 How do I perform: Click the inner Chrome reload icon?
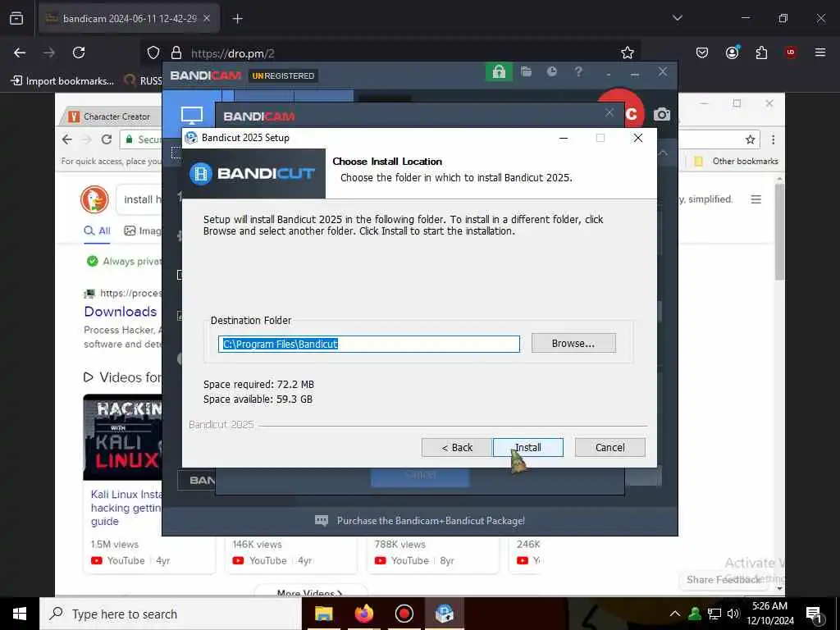107,139
